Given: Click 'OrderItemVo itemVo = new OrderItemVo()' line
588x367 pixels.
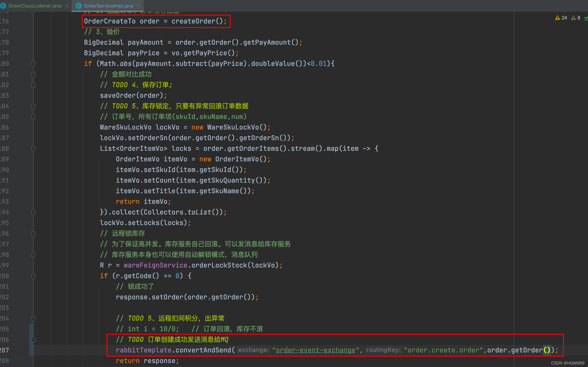Looking at the screenshot, I should [x=193, y=159].
